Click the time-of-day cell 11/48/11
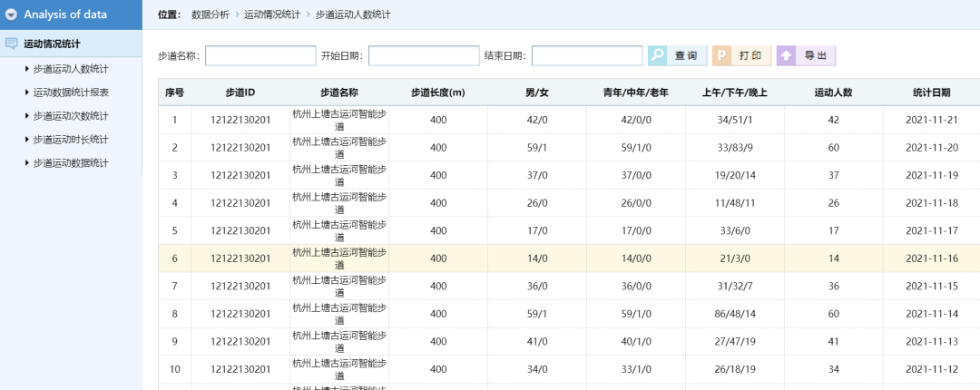 click(x=735, y=203)
